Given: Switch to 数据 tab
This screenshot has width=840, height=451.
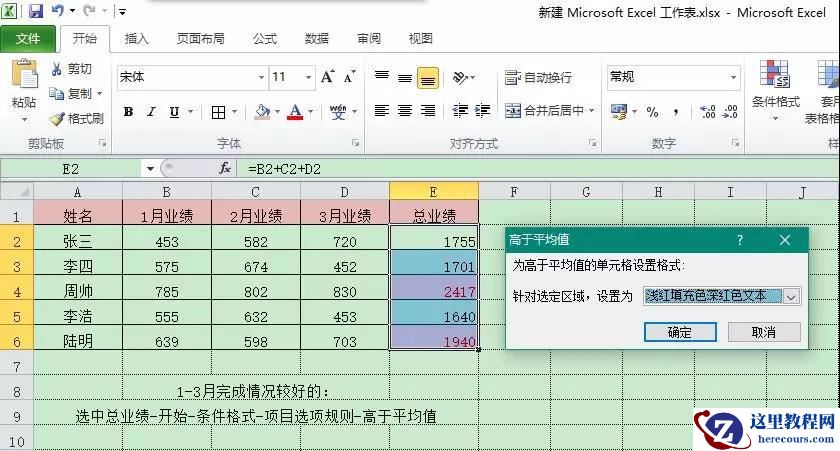Looking at the screenshot, I should click(317, 39).
